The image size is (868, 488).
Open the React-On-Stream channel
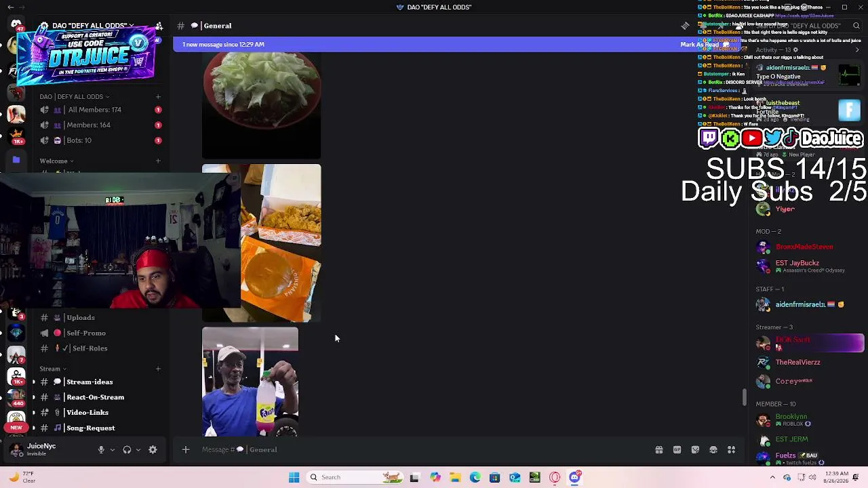coord(100,397)
